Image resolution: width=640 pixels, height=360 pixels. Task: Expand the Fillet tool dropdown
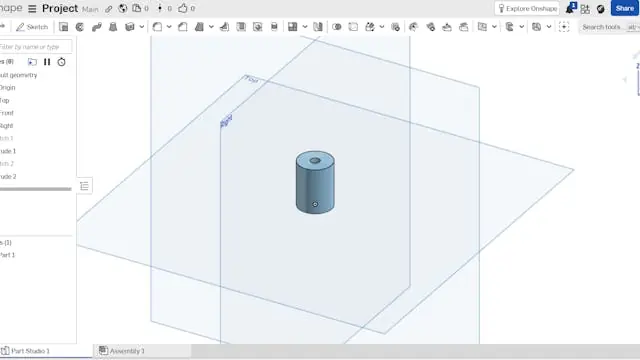(169, 27)
